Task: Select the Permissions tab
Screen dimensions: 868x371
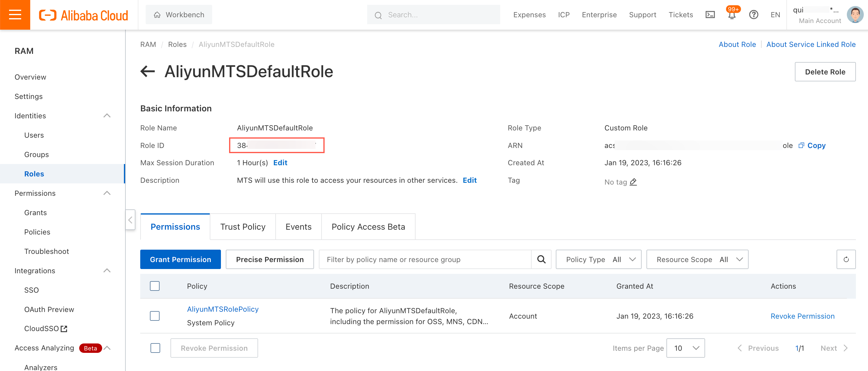Action: 175,227
